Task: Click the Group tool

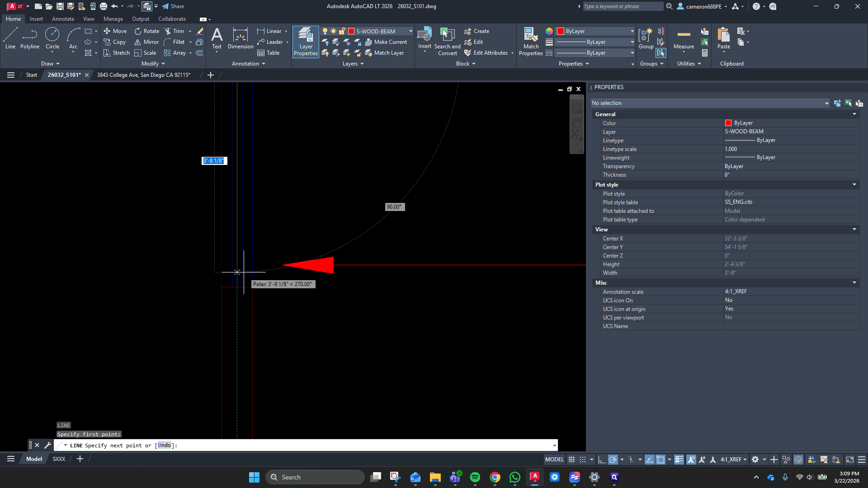Action: pyautogui.click(x=646, y=38)
